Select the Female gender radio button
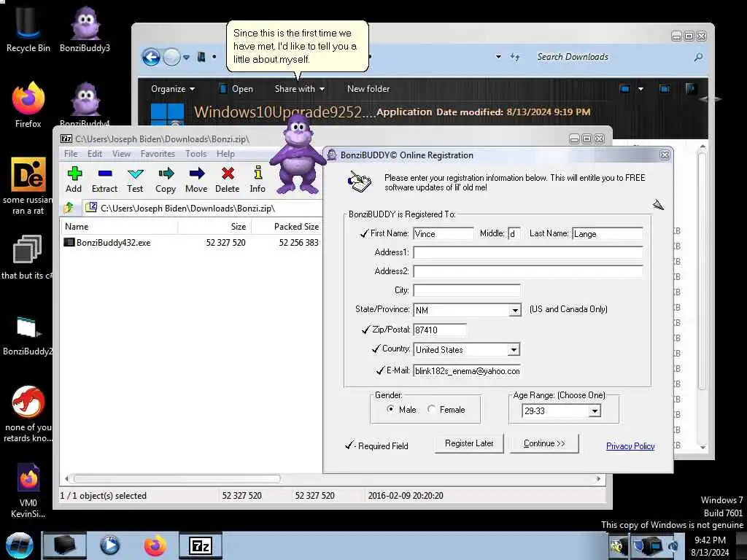Viewport: 747px width, 560px height. [x=431, y=409]
